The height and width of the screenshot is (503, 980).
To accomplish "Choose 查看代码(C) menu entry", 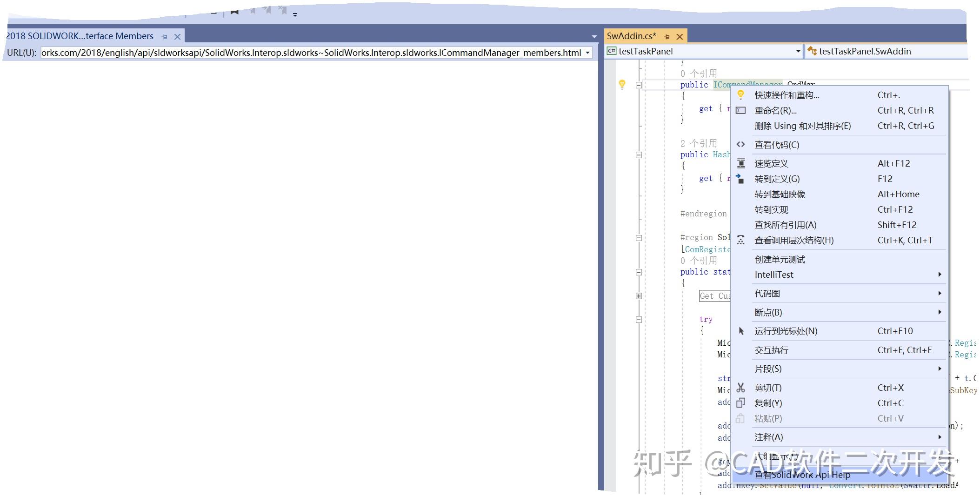I will coord(840,145).
